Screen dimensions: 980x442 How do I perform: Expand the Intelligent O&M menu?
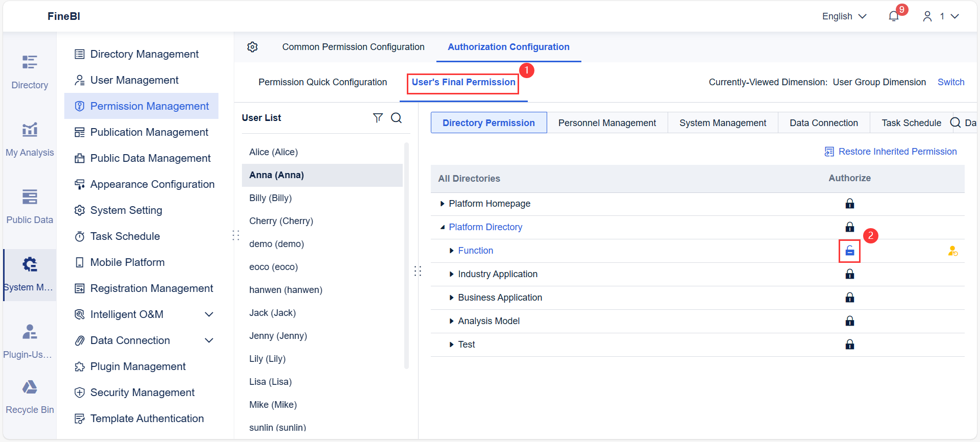pyautogui.click(x=209, y=314)
